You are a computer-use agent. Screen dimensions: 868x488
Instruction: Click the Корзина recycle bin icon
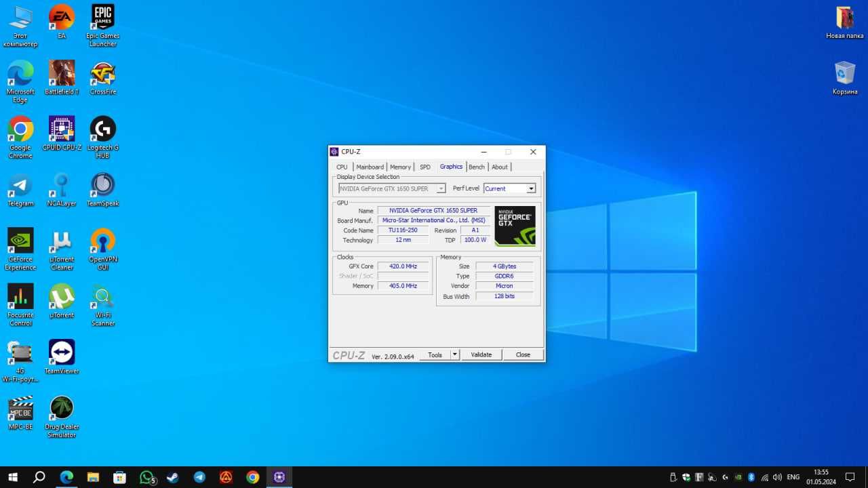[x=845, y=78]
